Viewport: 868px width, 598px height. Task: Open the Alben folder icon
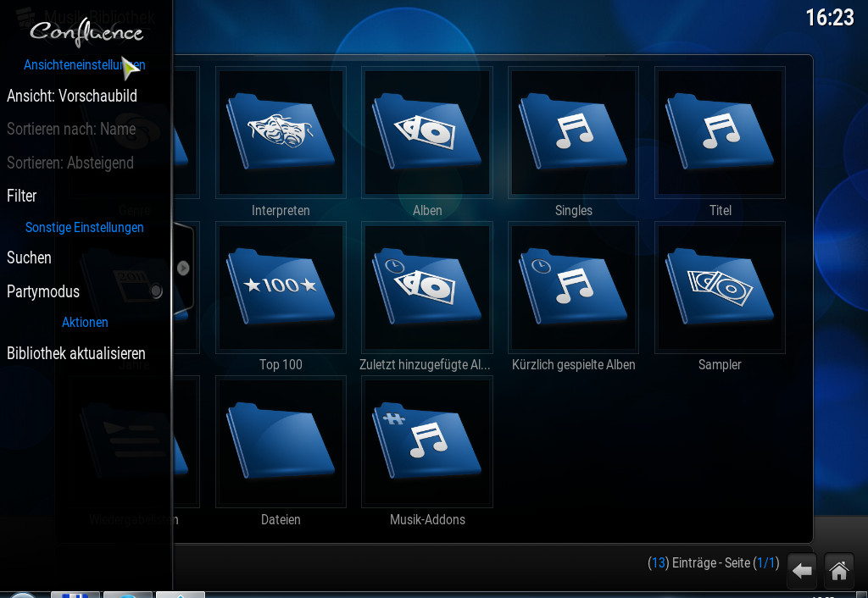click(427, 132)
